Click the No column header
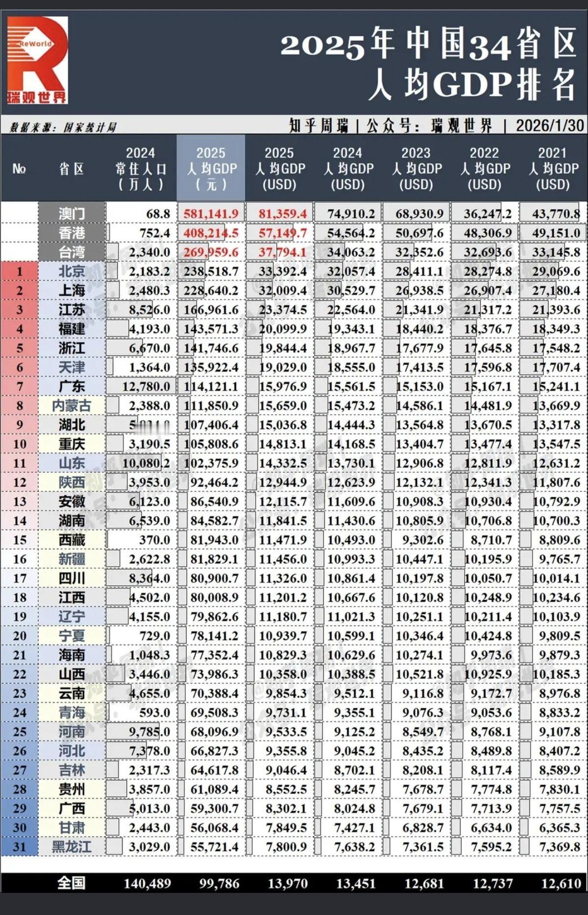 coord(19,169)
